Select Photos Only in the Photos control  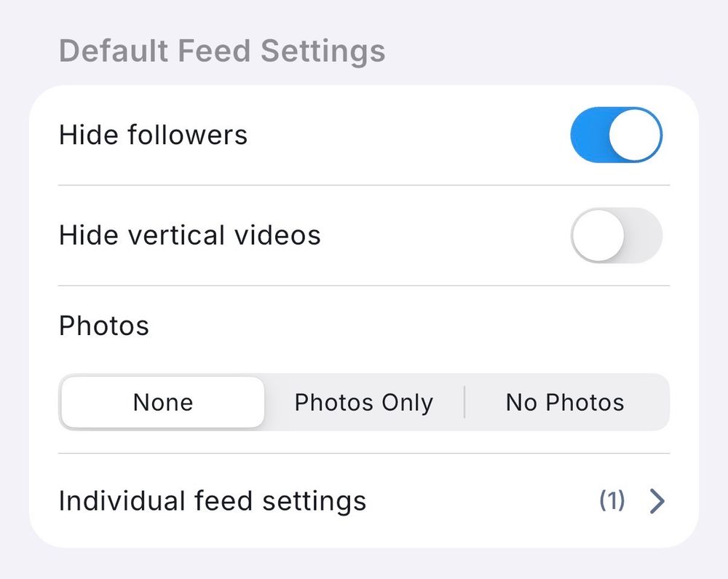(x=363, y=402)
